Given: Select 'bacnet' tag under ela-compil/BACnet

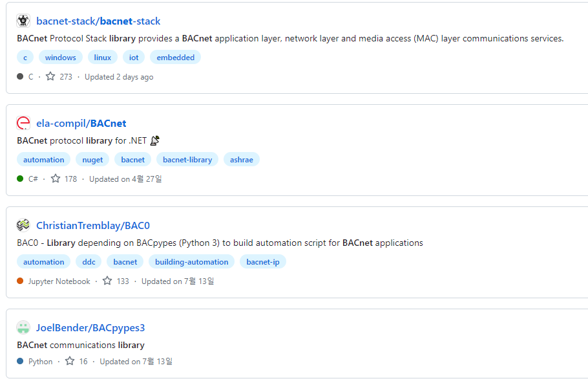Looking at the screenshot, I should pos(132,160).
